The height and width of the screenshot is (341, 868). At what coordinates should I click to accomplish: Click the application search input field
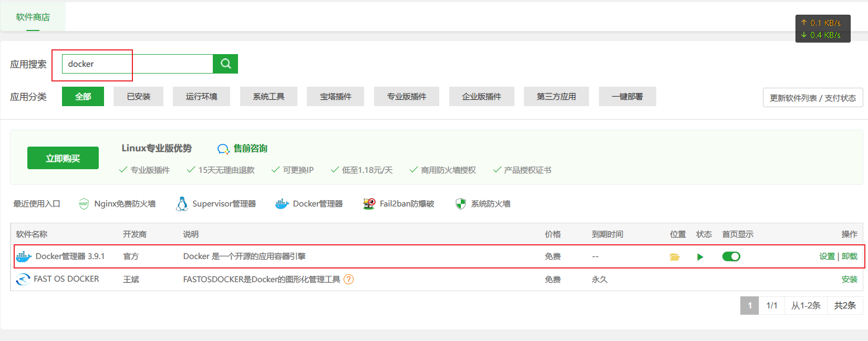click(x=138, y=64)
